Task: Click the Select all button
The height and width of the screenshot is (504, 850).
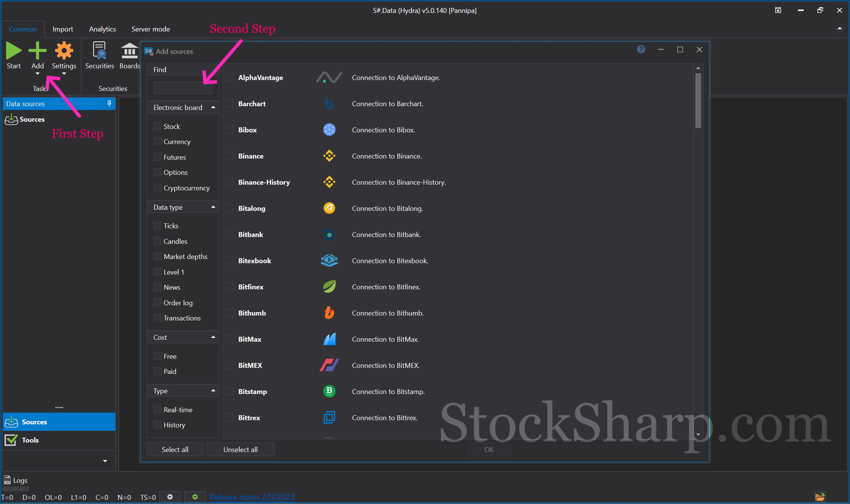Action: click(175, 449)
